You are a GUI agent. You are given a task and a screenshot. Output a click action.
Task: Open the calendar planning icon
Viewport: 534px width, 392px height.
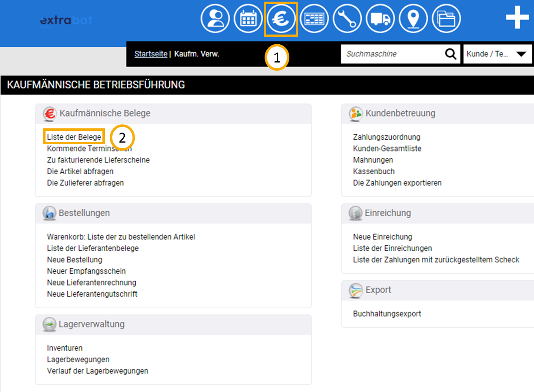(x=248, y=19)
